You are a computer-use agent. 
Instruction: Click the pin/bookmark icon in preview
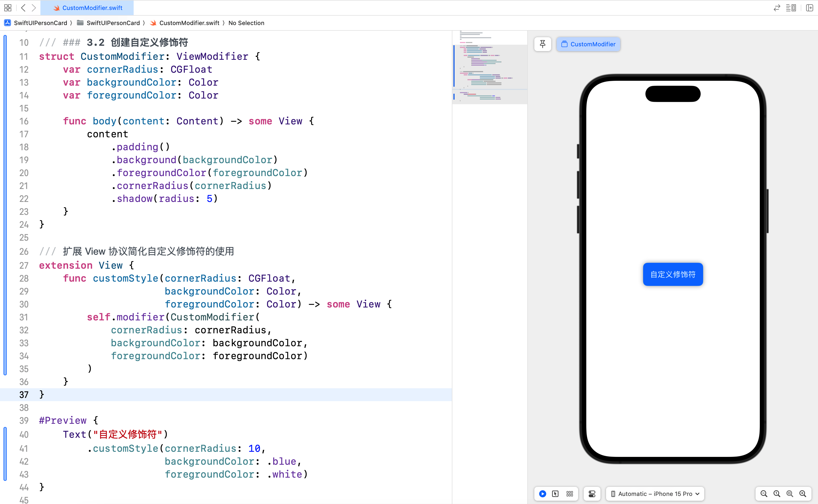coord(542,44)
